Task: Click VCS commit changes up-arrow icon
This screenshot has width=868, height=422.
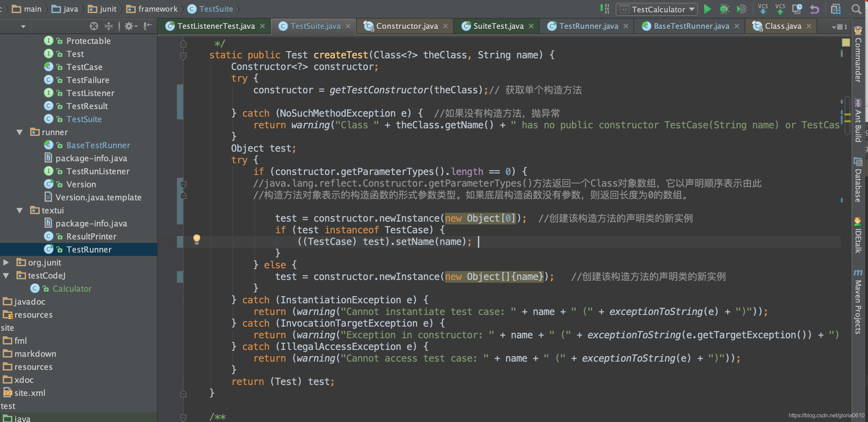Action: click(780, 9)
